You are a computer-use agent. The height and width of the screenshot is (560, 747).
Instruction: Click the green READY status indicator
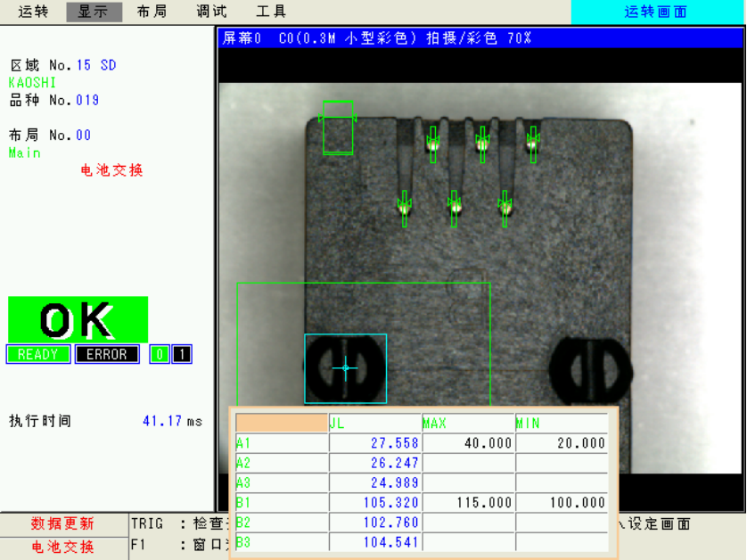[37, 354]
